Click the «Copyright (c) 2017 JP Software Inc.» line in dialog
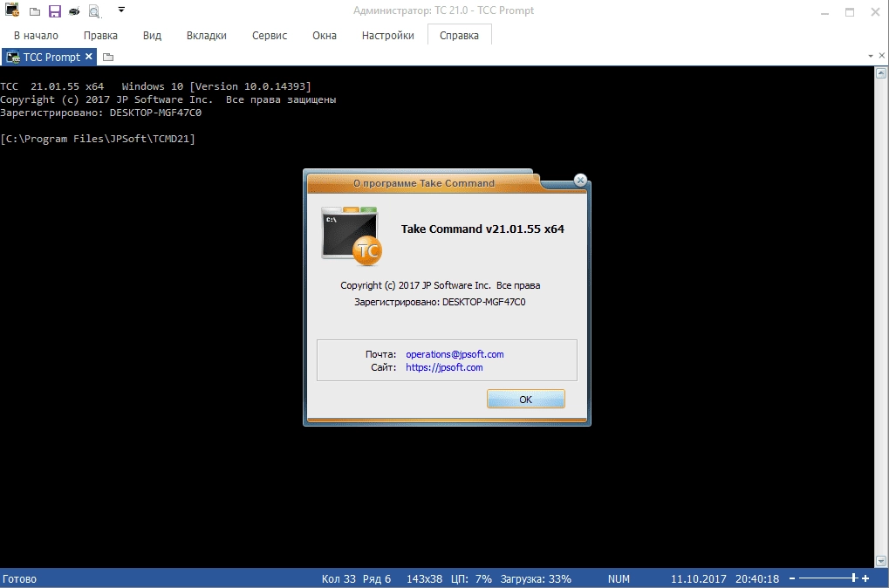The height and width of the screenshot is (588, 889). [440, 285]
